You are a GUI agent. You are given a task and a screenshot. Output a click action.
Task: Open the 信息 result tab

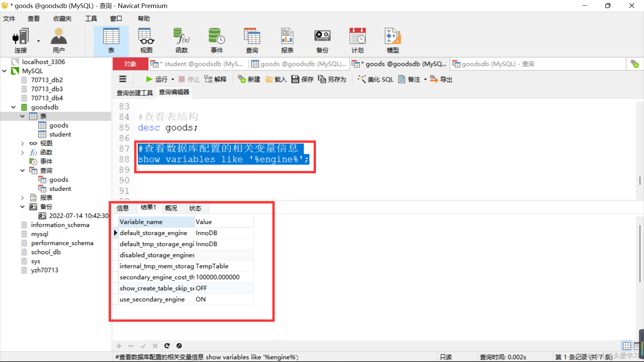pos(123,208)
